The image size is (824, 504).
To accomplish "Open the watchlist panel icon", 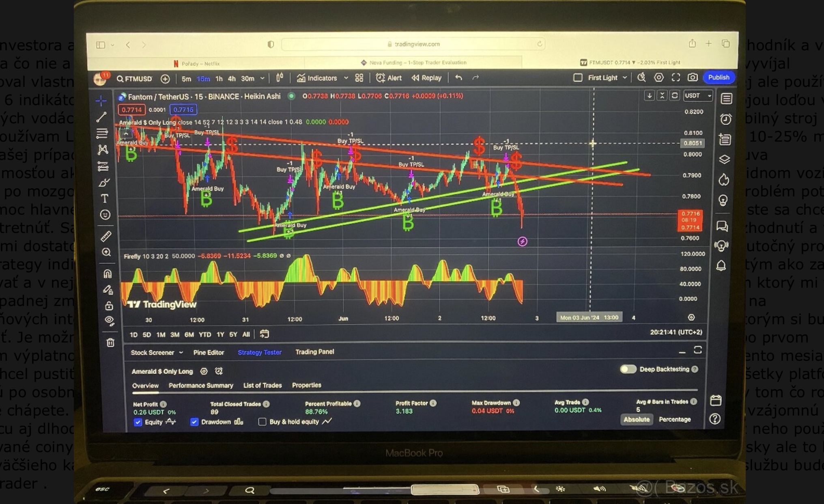I will [726, 99].
